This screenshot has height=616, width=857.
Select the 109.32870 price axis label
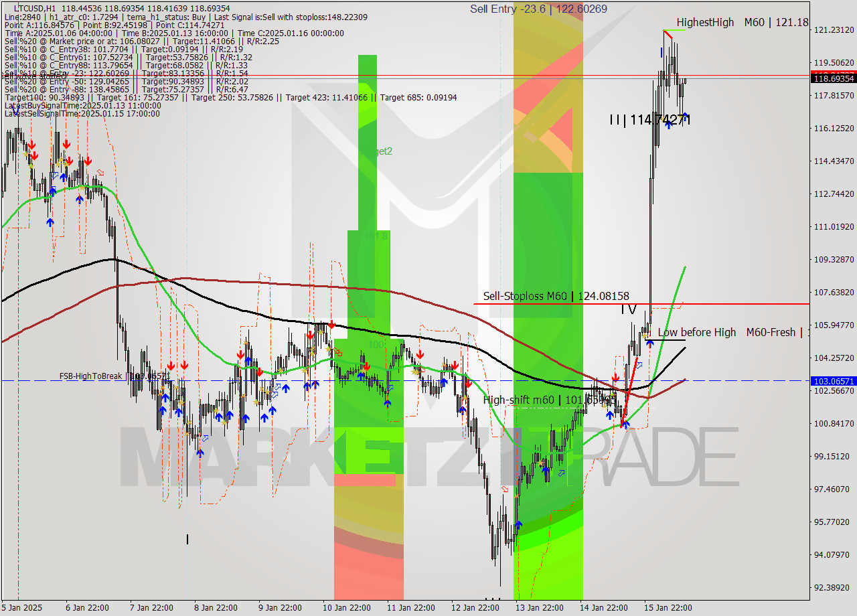833,259
